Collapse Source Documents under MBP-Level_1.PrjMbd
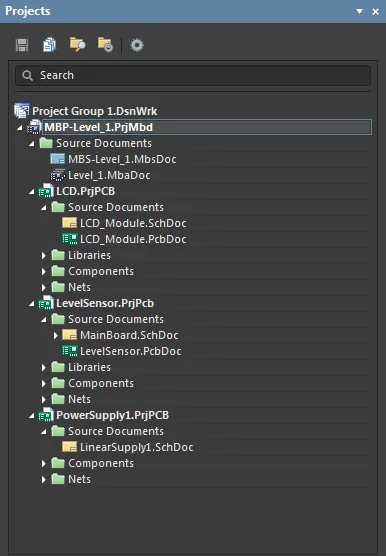386x556 pixels. pyautogui.click(x=32, y=144)
